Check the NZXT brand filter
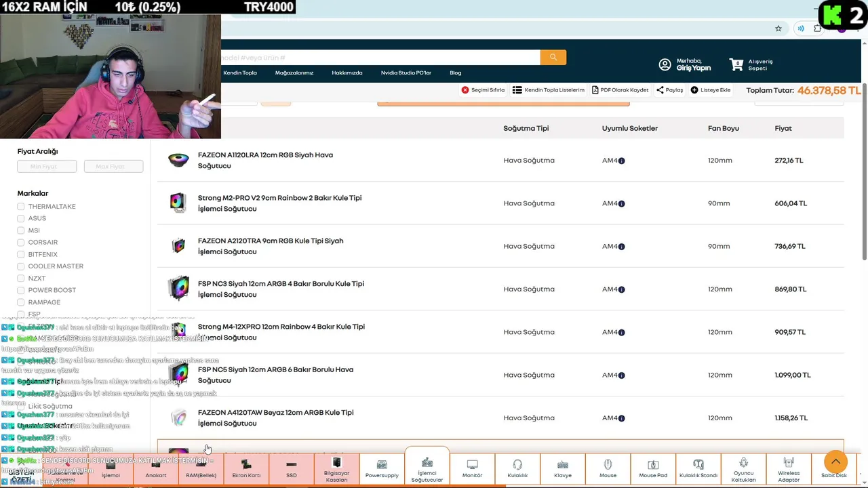The height and width of the screenshot is (488, 868). click(21, 279)
